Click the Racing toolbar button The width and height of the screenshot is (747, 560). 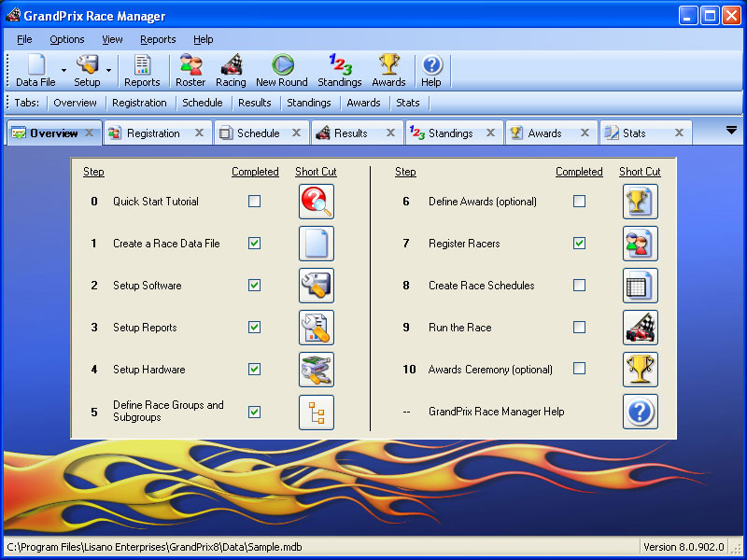(231, 71)
